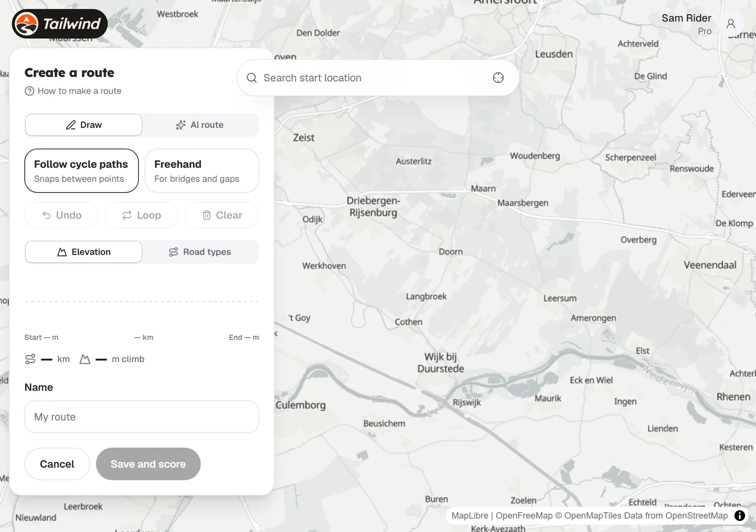The width and height of the screenshot is (756, 532).
Task: Click the Zeist label on the map
Action: click(x=303, y=138)
